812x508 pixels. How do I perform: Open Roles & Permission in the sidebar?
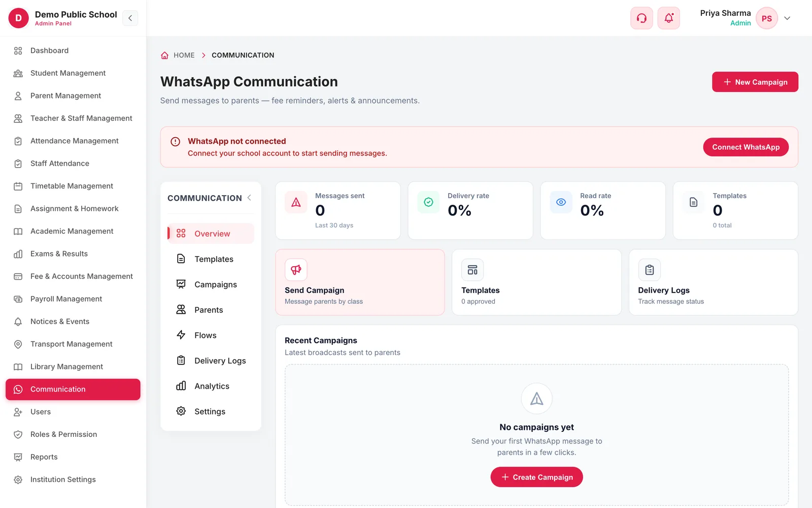73,434
